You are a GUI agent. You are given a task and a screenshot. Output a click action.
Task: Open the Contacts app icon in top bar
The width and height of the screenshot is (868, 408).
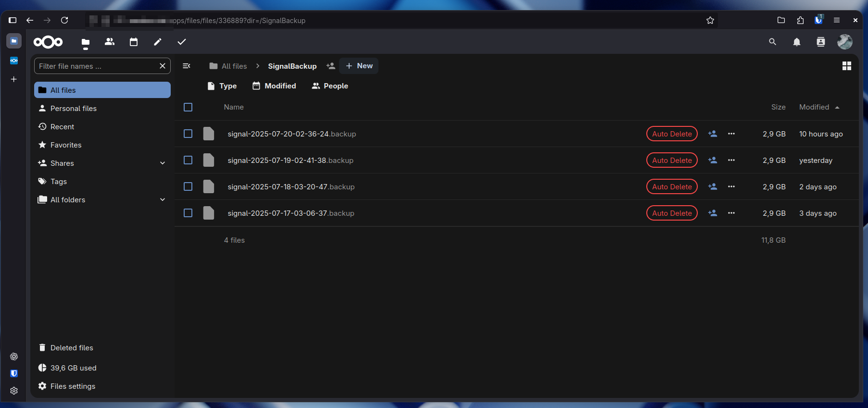tap(110, 42)
